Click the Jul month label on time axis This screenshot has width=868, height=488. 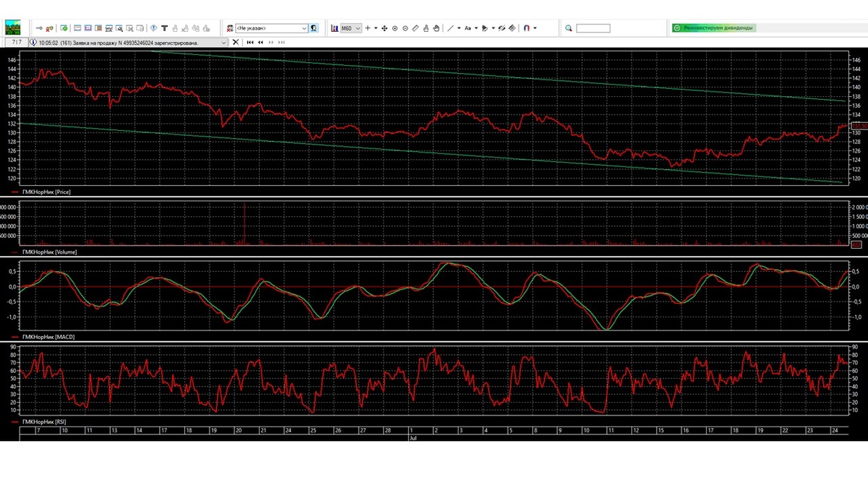(413, 438)
